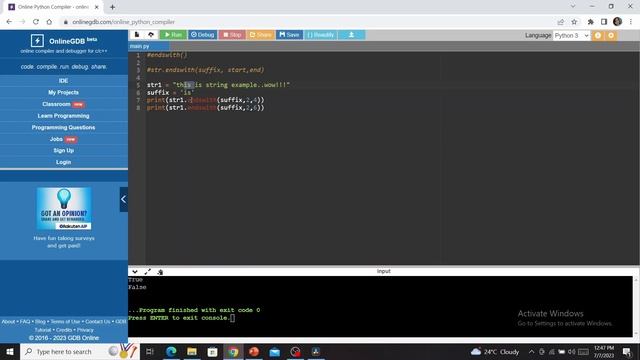Viewport: 640px width, 360px height.
Task: Expand the console to full screen
Action: (147, 271)
